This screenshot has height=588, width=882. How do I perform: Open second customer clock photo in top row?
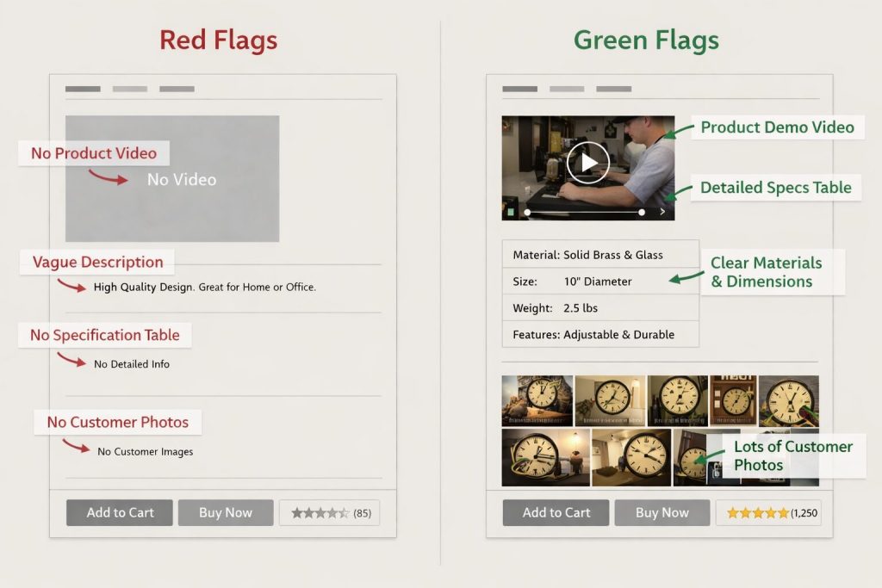click(x=611, y=401)
